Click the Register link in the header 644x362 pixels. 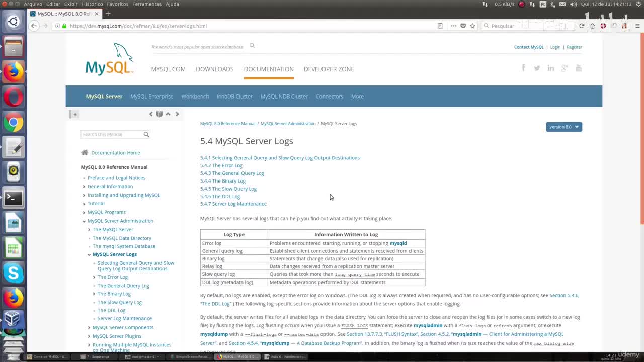pos(575,47)
